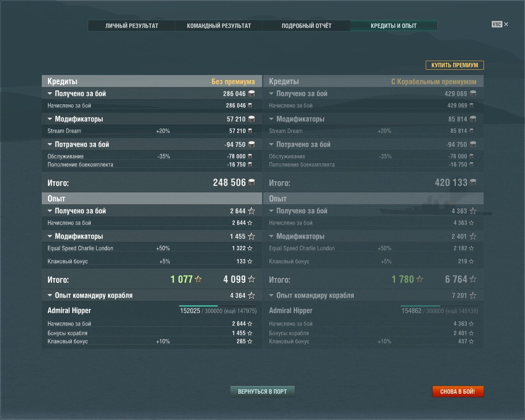Collapse the left Опыт командиру корабля section

(x=50, y=295)
